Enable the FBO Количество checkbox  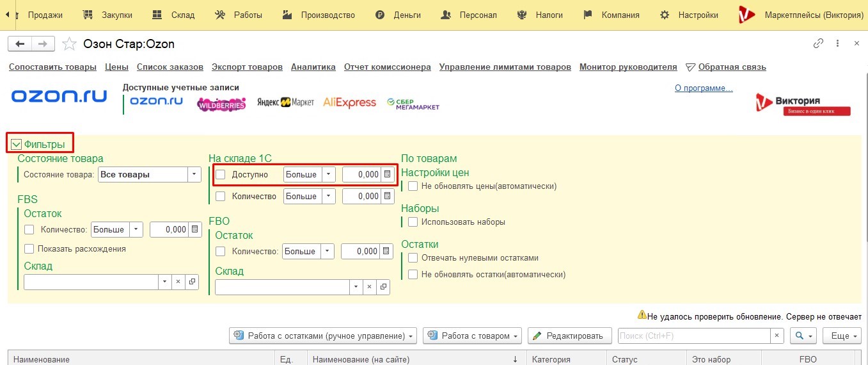[x=221, y=251]
